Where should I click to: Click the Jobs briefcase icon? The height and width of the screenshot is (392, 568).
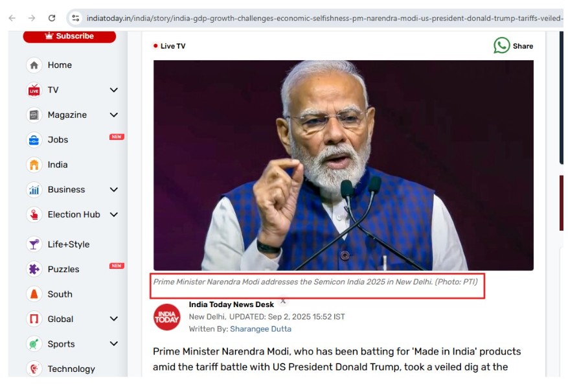pos(34,140)
